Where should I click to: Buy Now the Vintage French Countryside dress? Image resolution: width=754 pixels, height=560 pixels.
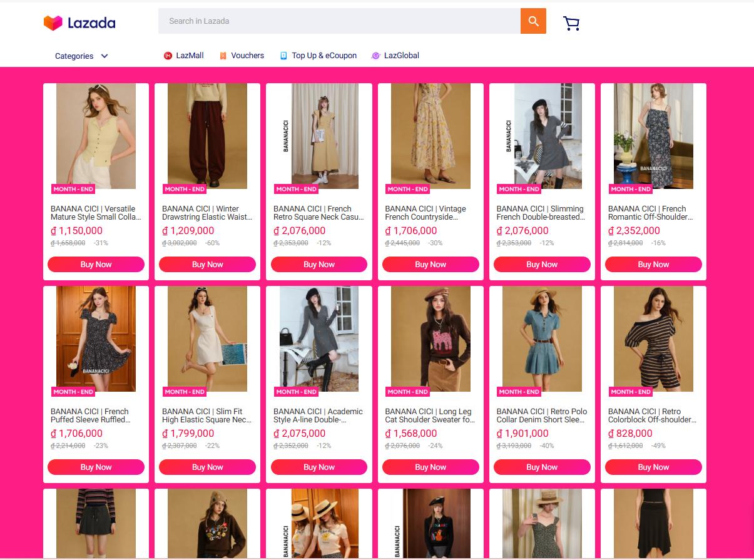click(430, 265)
